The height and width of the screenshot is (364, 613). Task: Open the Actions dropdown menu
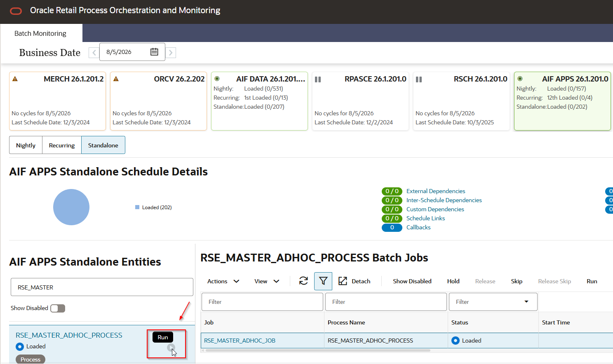point(223,281)
